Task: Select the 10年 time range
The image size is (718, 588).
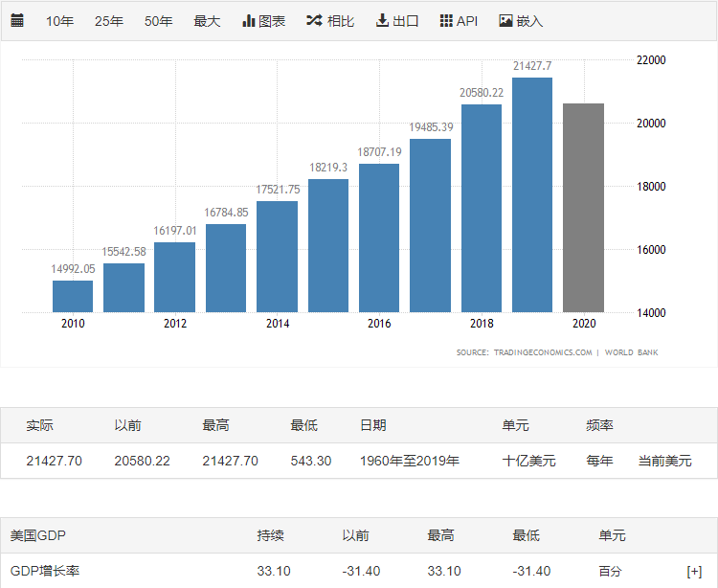Action: pos(59,21)
